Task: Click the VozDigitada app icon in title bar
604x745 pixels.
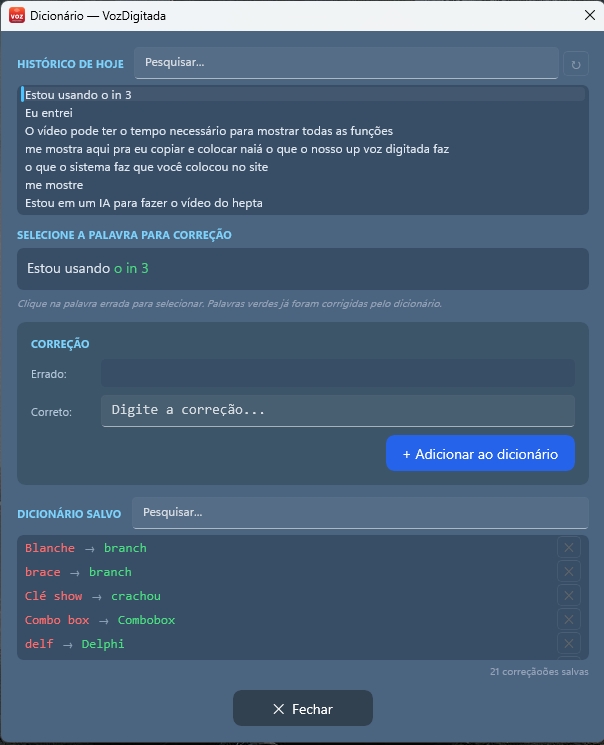Action: coord(17,16)
